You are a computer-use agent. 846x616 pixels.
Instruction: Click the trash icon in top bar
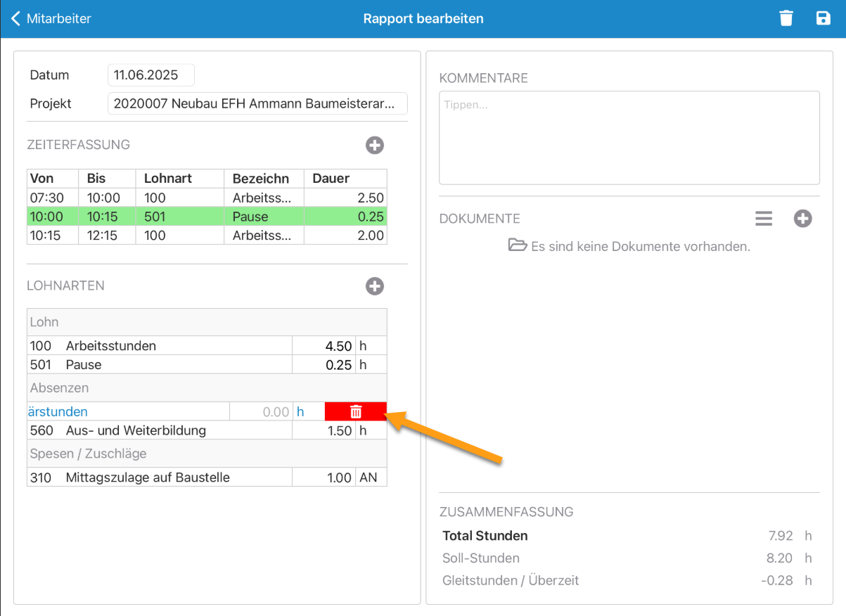click(786, 18)
